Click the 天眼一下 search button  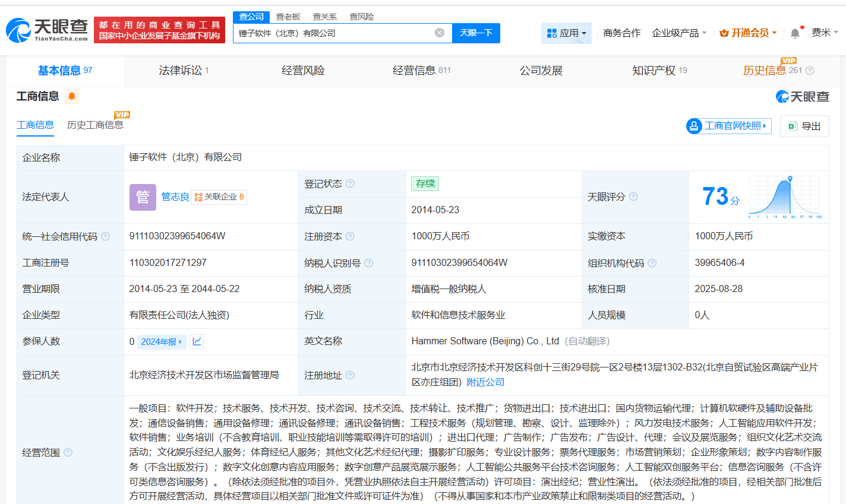(x=476, y=33)
